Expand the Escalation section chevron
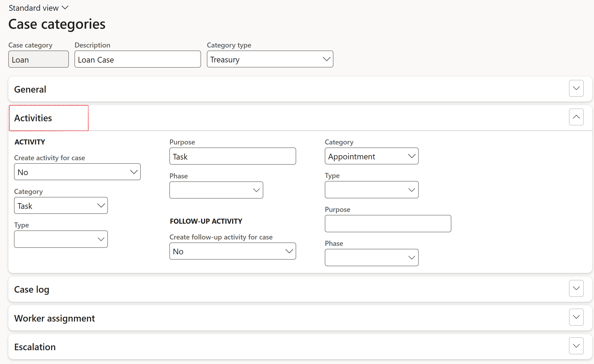 click(576, 346)
